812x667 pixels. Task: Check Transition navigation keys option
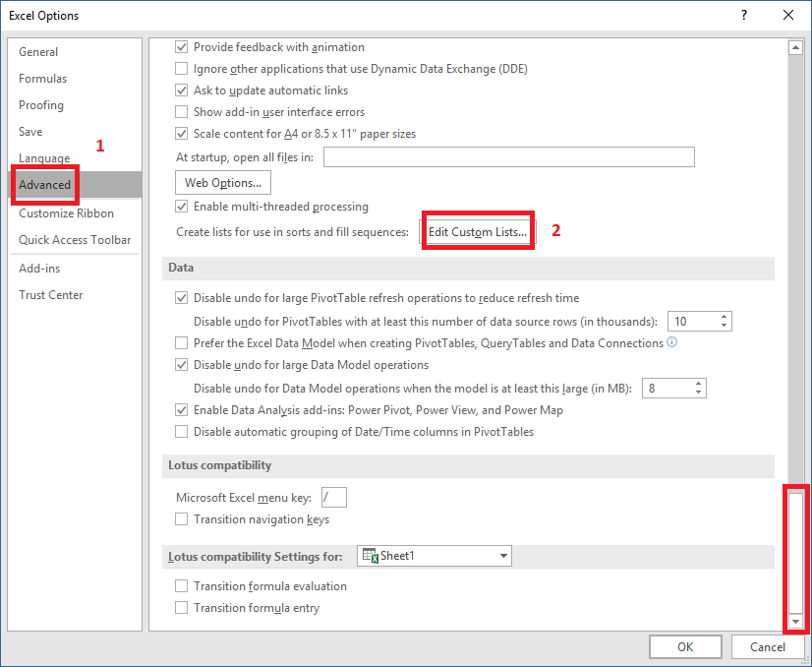click(x=181, y=519)
